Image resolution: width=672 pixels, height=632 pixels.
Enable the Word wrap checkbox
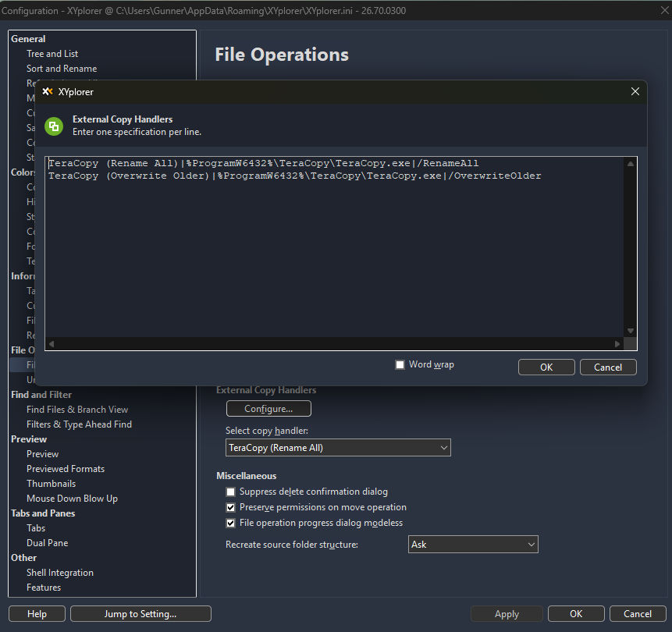(400, 365)
